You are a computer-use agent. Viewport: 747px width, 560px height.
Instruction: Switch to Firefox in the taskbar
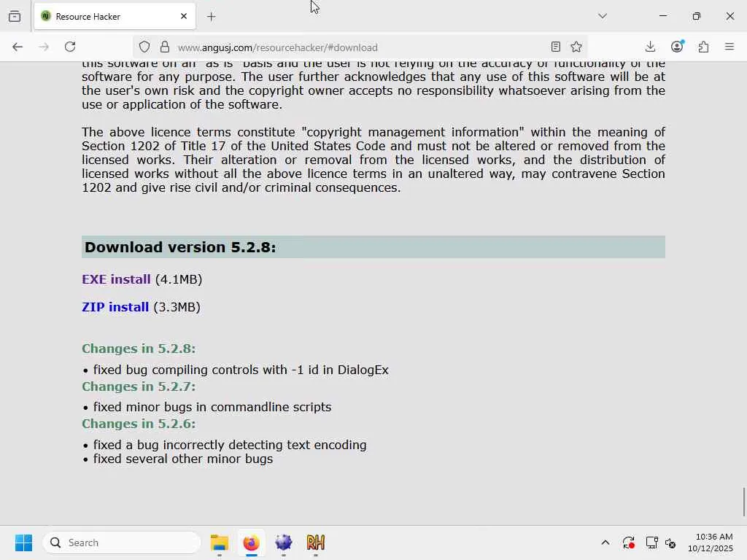click(252, 542)
